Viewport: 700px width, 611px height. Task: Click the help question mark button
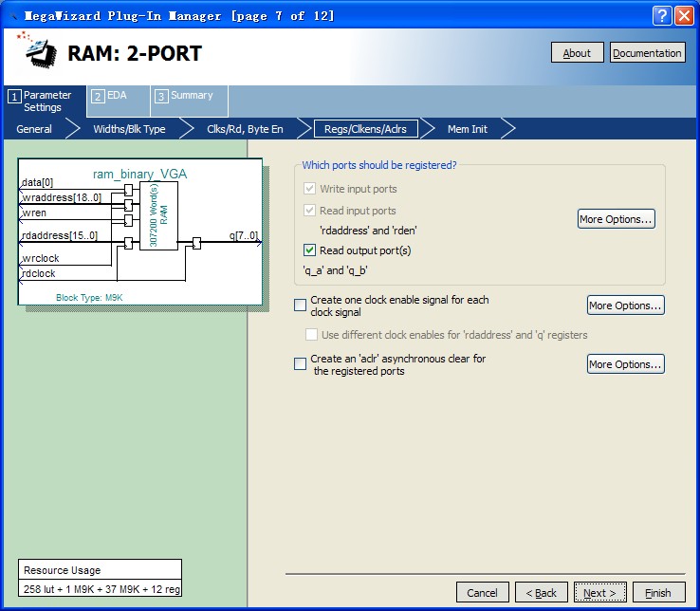pyautogui.click(x=662, y=15)
